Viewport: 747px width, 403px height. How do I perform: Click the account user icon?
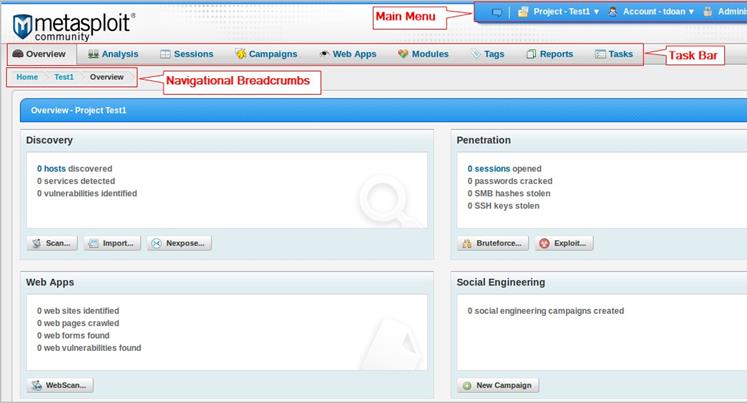tap(613, 12)
